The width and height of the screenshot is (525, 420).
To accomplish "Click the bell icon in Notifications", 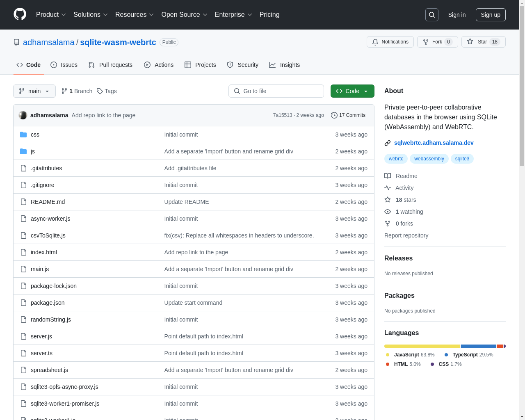I will pyautogui.click(x=375, y=42).
